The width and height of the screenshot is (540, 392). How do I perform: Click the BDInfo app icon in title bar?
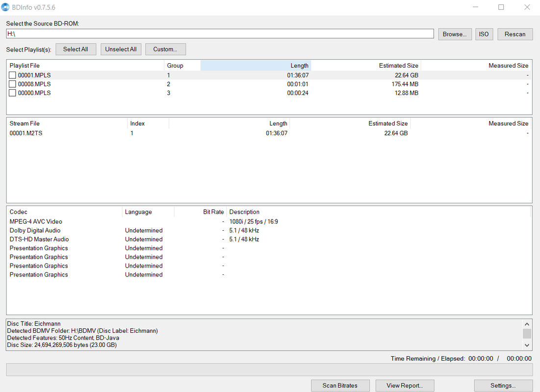pyautogui.click(x=5, y=7)
